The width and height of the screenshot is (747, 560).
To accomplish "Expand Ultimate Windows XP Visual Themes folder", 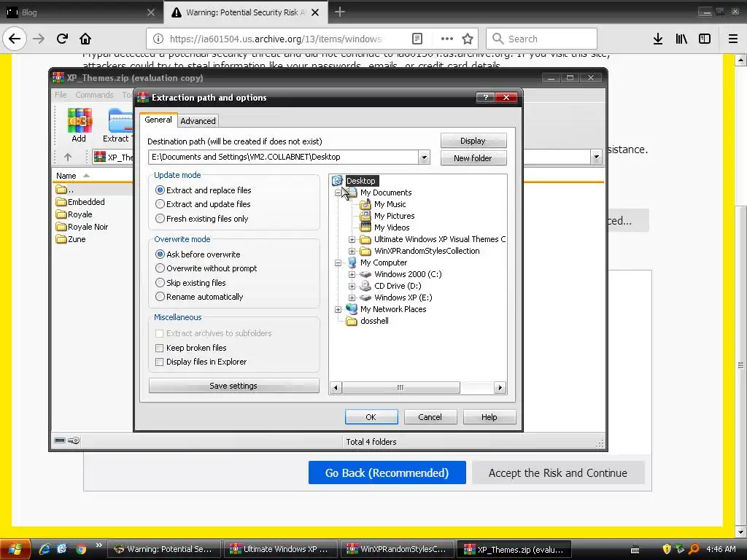I will [352, 239].
